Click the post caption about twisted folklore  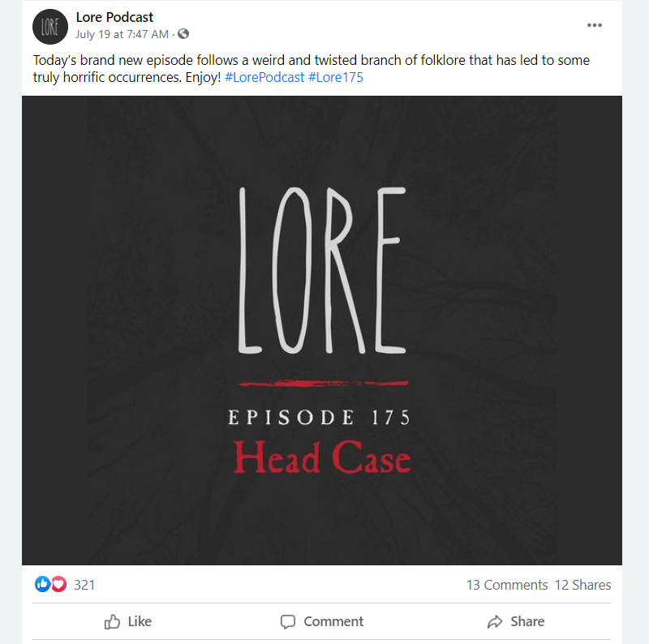(312, 69)
